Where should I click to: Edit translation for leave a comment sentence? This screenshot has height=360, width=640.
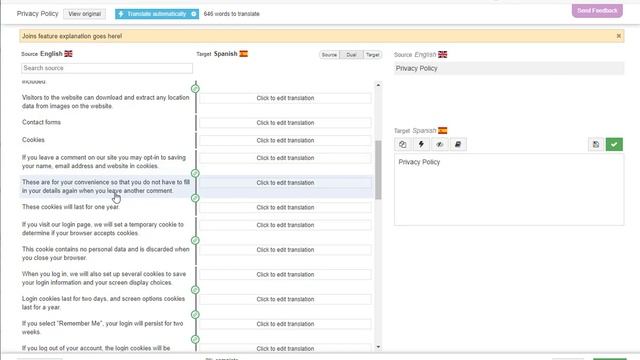(x=285, y=158)
